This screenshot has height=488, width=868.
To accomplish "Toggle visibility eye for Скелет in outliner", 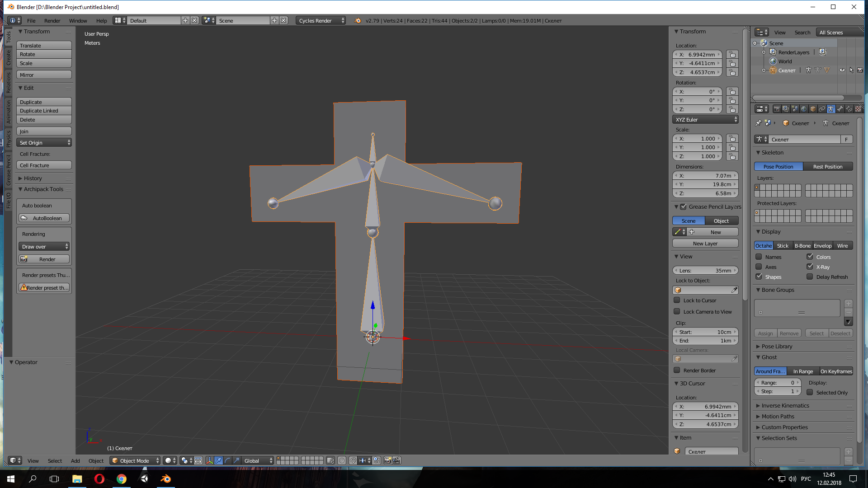I will (842, 70).
